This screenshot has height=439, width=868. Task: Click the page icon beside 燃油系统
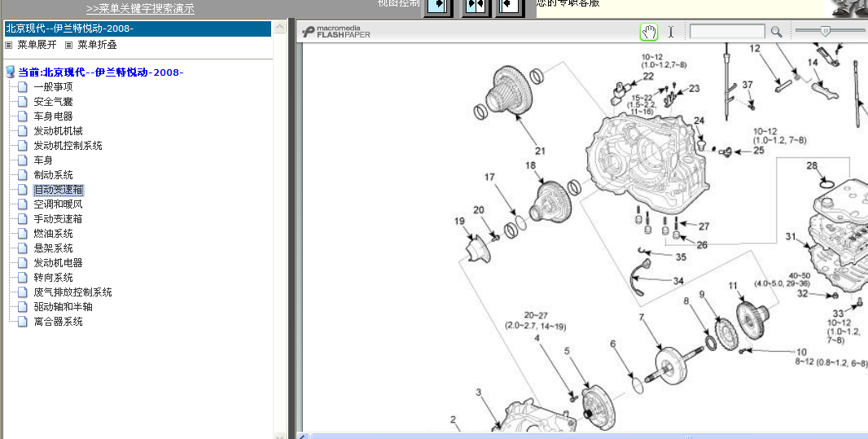tap(22, 234)
